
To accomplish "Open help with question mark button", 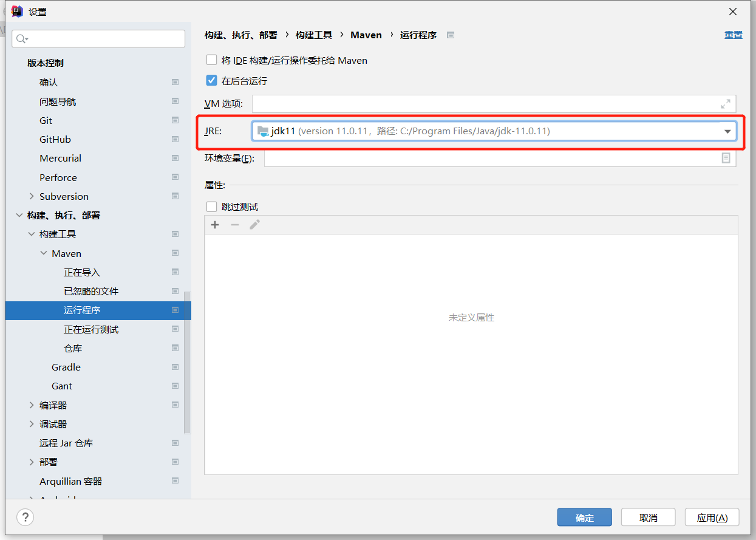I will pyautogui.click(x=25, y=518).
